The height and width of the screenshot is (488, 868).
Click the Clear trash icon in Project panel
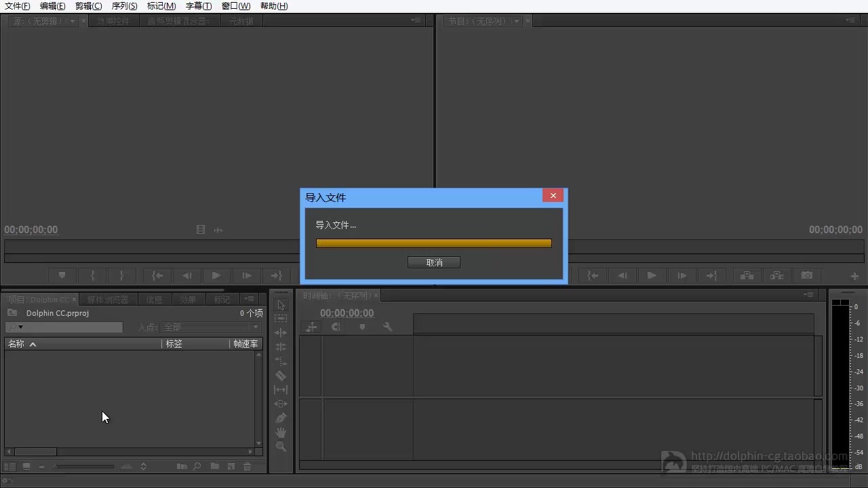pos(247,466)
